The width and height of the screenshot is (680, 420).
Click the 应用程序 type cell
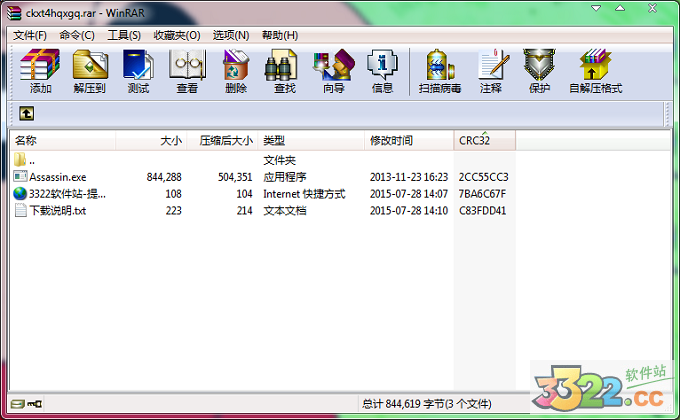tap(285, 177)
